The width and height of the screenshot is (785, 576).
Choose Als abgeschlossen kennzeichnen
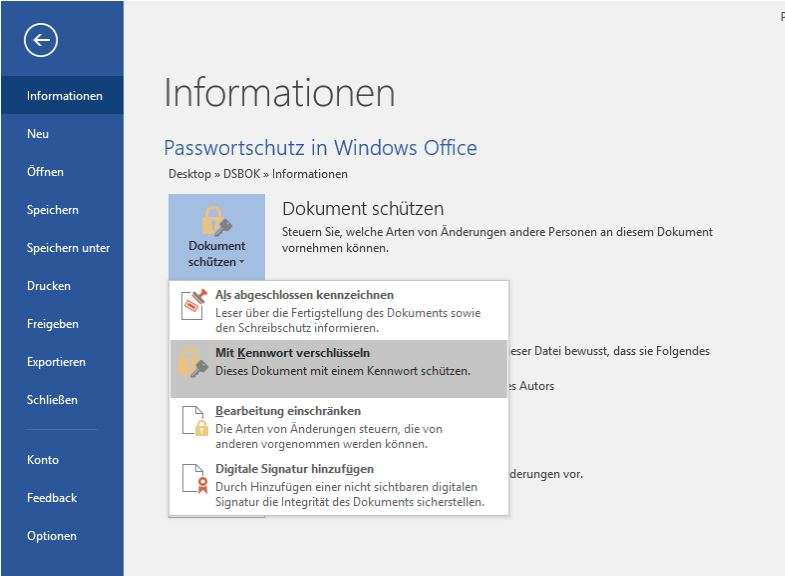click(x=339, y=311)
